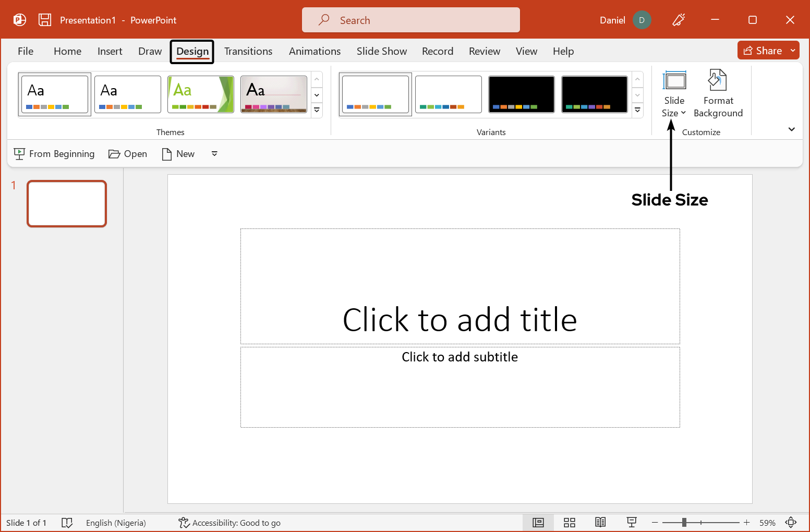
Task: Start slideshow From Beginning
Action: point(54,153)
